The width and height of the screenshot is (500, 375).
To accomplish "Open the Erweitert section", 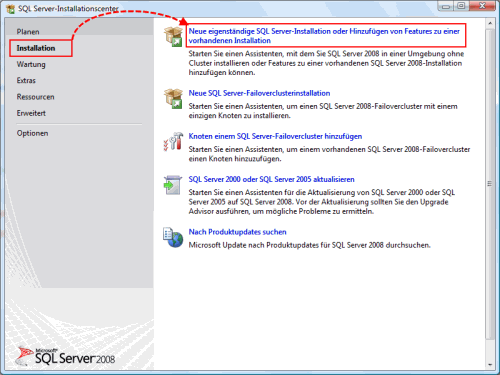I will click(x=31, y=113).
